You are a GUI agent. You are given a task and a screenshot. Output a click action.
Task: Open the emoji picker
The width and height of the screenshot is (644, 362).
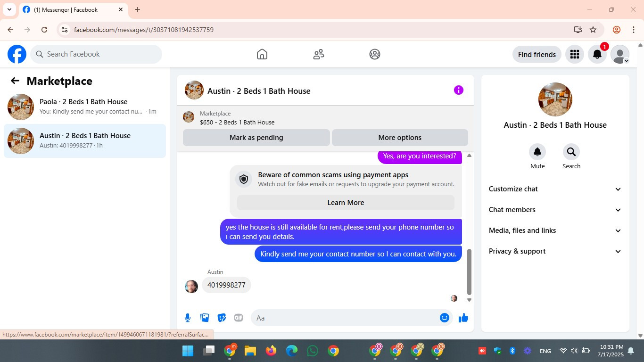click(444, 318)
